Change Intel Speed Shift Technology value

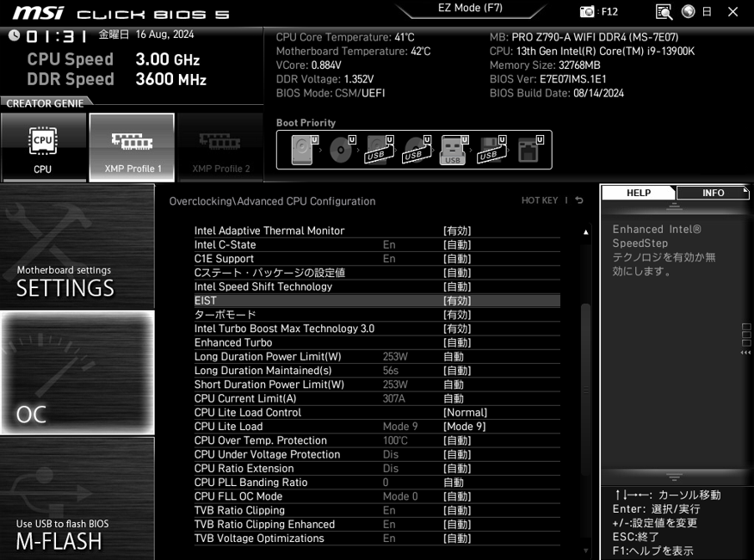[x=457, y=286]
